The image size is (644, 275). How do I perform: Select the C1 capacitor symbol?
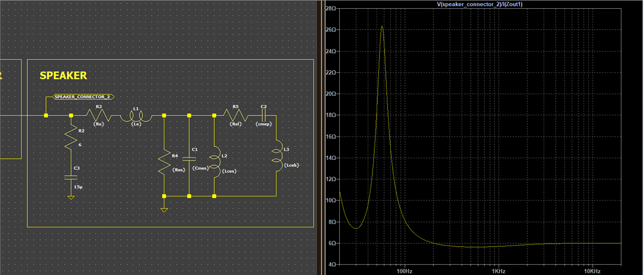click(x=189, y=159)
